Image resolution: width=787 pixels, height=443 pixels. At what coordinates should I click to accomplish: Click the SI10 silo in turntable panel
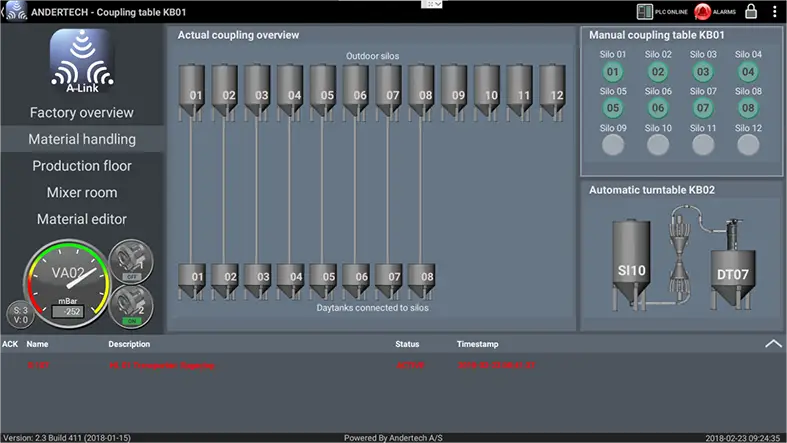coord(631,262)
